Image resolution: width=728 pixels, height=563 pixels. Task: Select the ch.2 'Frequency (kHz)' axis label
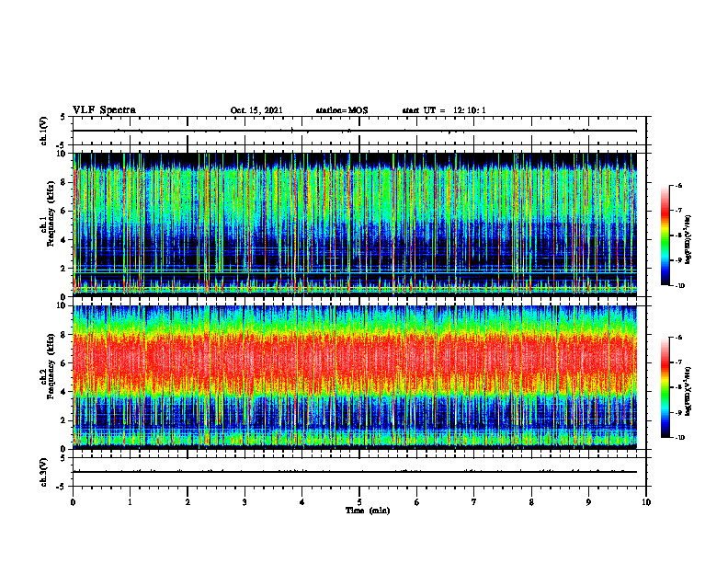51,366
